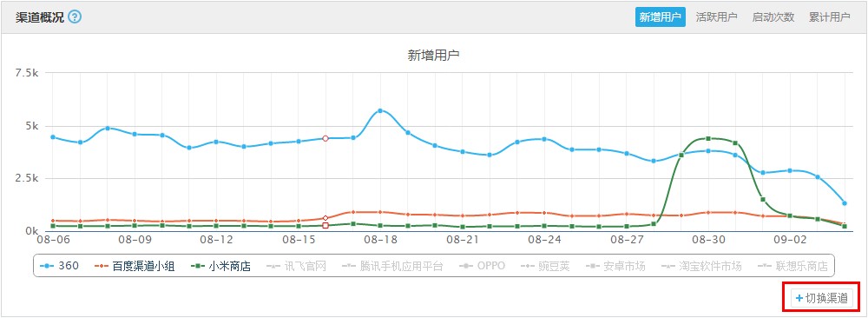Switch to the 启动次数 tab
This screenshot has width=868, height=318.
[x=773, y=17]
